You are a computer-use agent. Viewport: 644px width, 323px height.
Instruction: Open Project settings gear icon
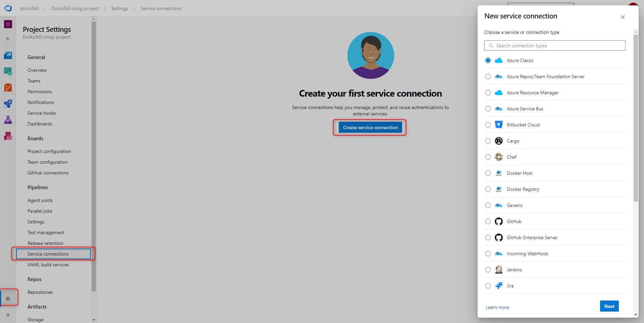pos(8,299)
